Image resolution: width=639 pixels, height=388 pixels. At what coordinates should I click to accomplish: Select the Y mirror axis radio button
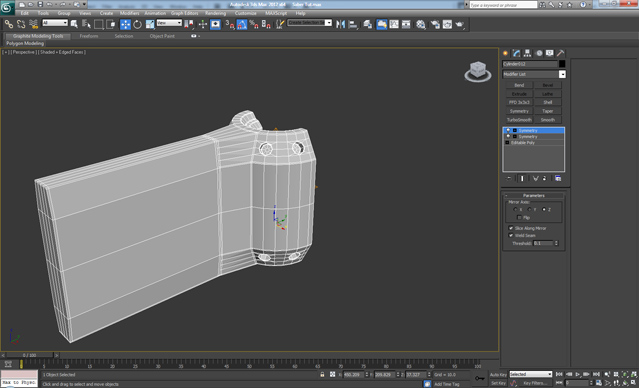coord(529,209)
